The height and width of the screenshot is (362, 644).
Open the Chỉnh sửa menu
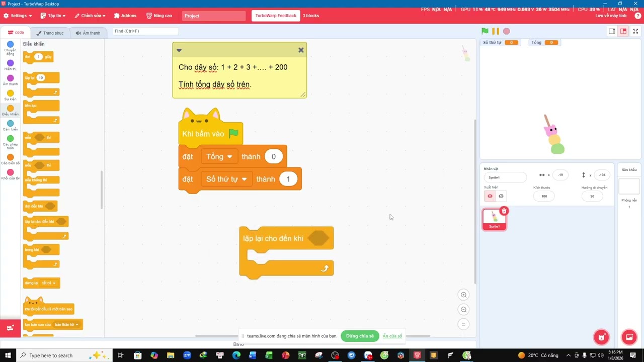tap(90, 16)
